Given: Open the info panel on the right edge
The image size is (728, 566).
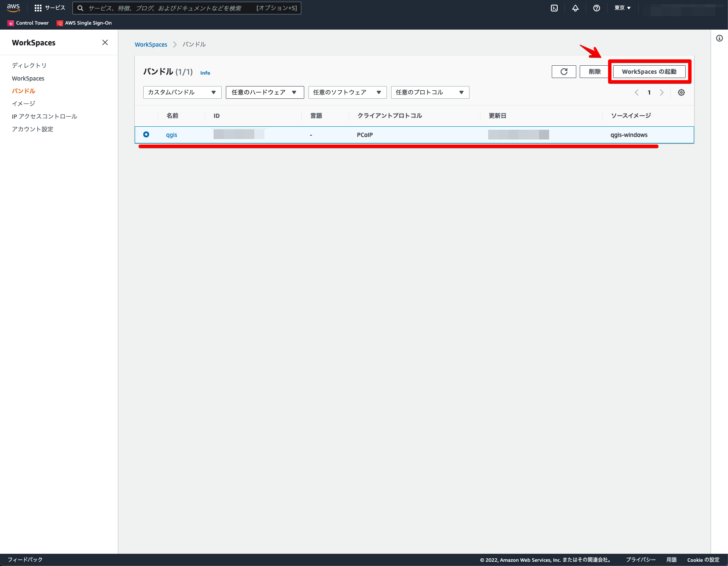Looking at the screenshot, I should (x=719, y=38).
